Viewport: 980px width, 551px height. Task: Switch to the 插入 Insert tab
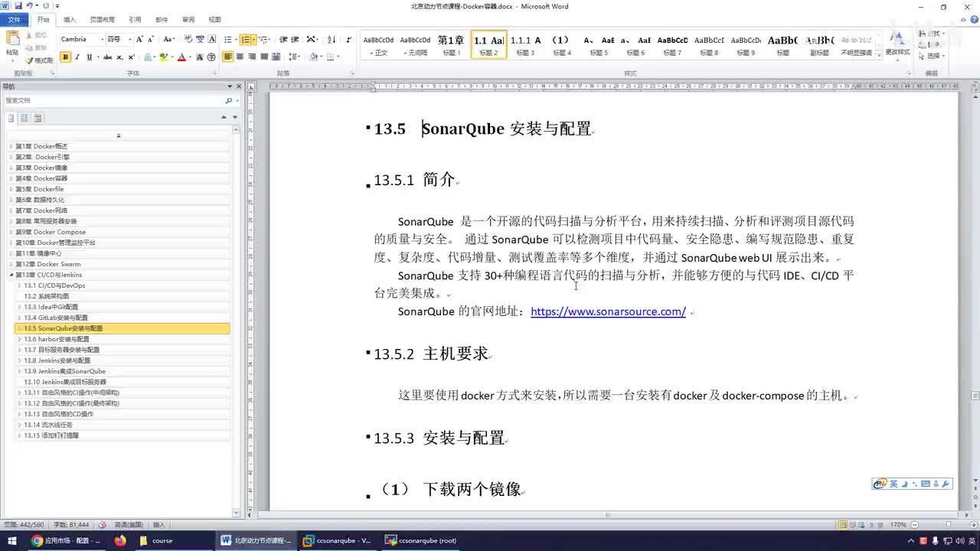pos(70,19)
